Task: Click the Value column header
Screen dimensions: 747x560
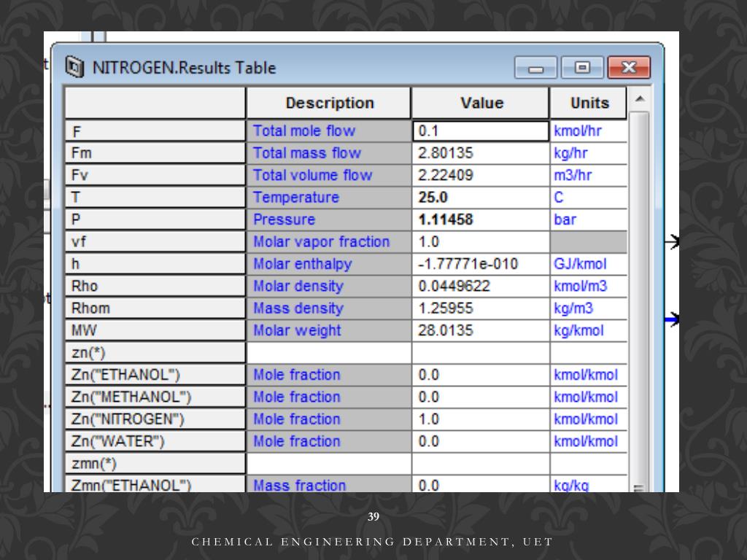Action: tap(481, 103)
